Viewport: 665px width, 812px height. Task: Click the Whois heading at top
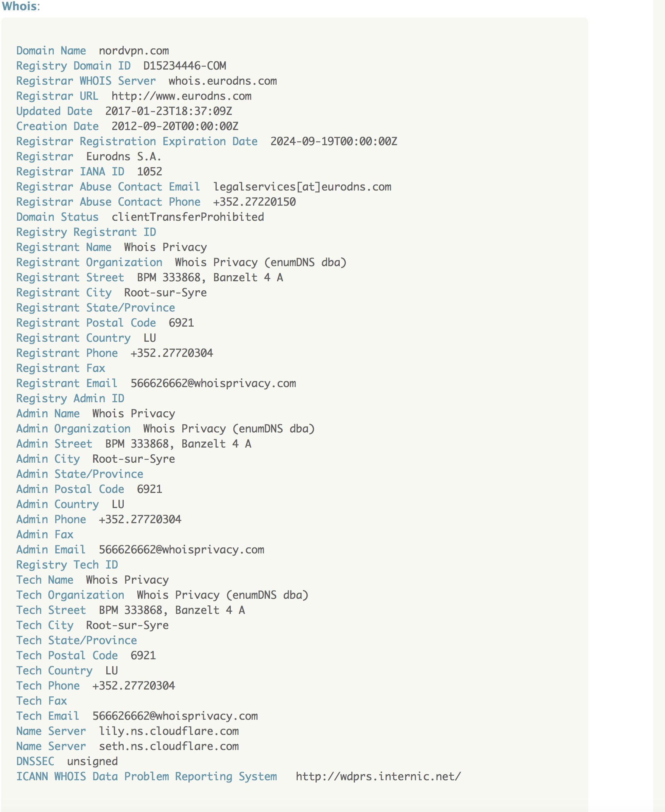[20, 6]
